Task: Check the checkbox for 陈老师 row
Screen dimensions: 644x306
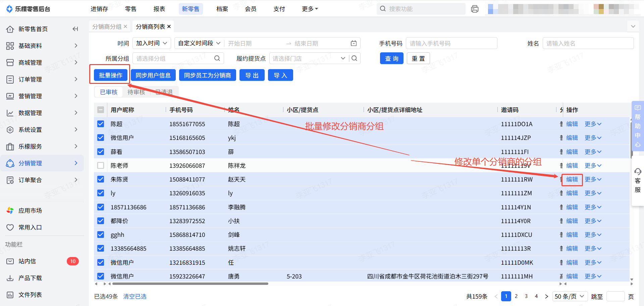Action: coord(101,165)
